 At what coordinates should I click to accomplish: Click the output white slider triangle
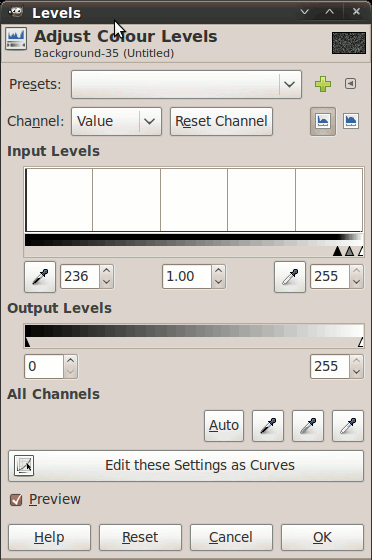(x=361, y=342)
